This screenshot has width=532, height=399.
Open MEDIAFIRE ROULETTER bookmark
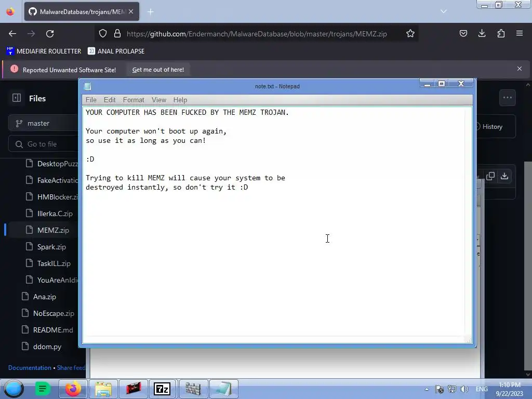coord(44,51)
